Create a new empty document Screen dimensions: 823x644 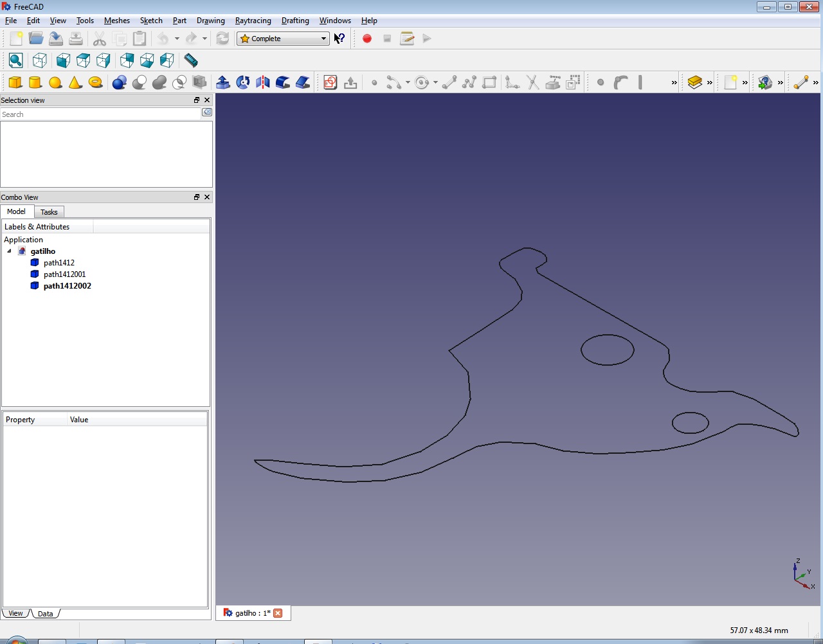16,39
